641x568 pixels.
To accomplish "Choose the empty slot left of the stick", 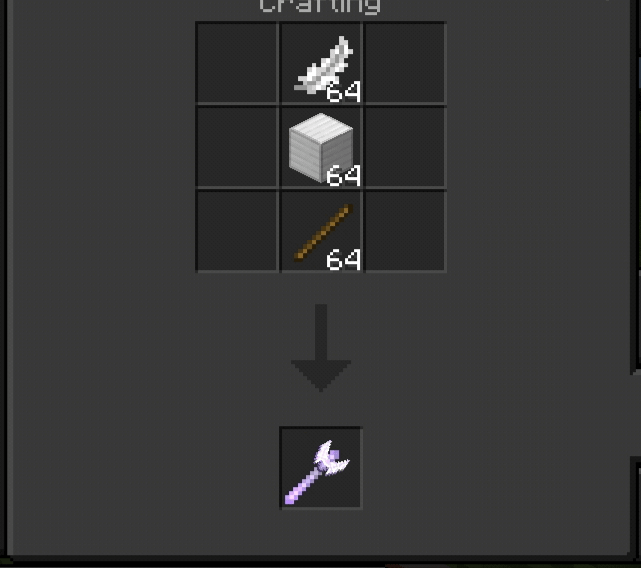I will [237, 231].
